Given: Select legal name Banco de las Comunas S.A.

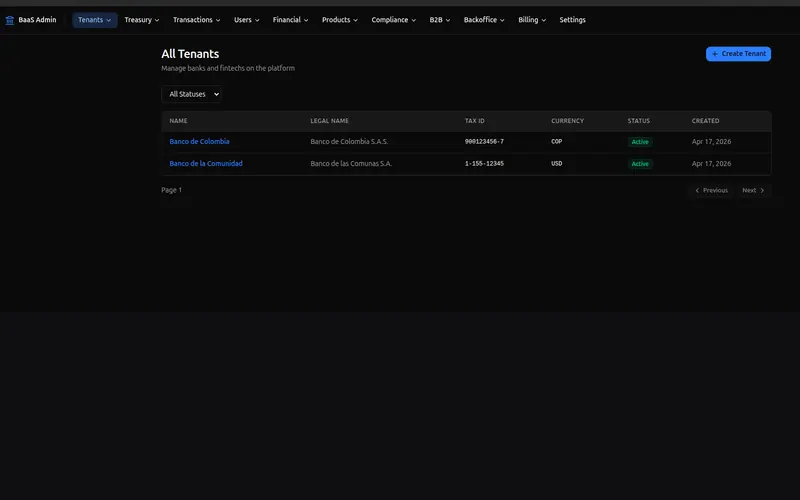Looking at the screenshot, I should coord(351,164).
